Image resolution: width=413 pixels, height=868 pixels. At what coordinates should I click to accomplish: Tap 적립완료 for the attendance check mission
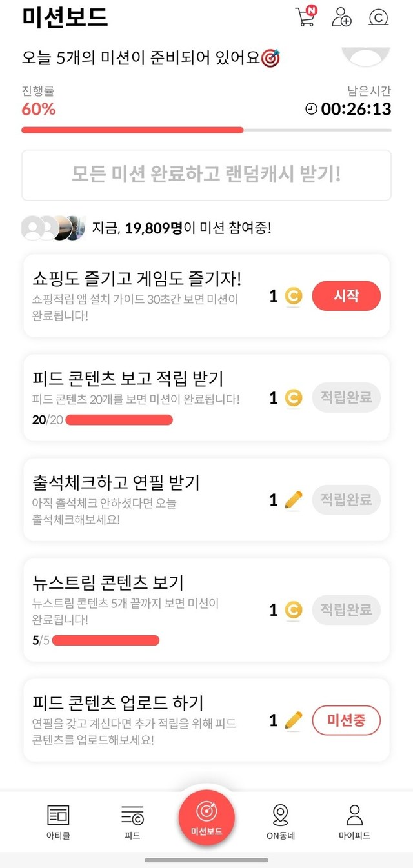point(346,500)
